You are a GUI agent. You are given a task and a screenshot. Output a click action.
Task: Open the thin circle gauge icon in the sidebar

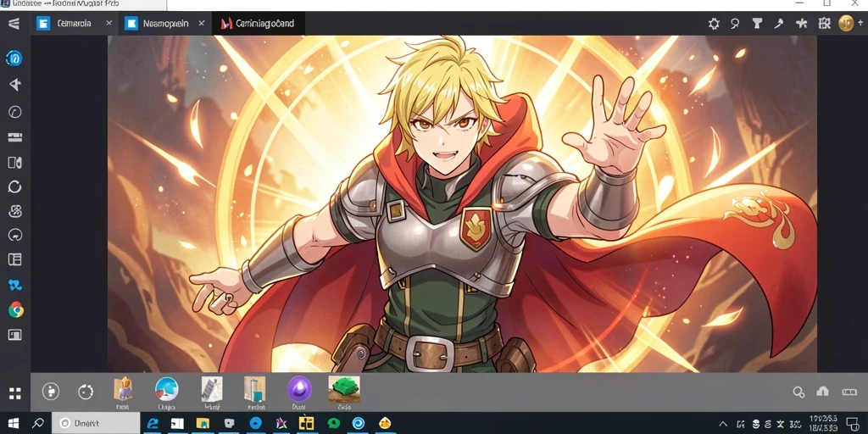(x=15, y=112)
